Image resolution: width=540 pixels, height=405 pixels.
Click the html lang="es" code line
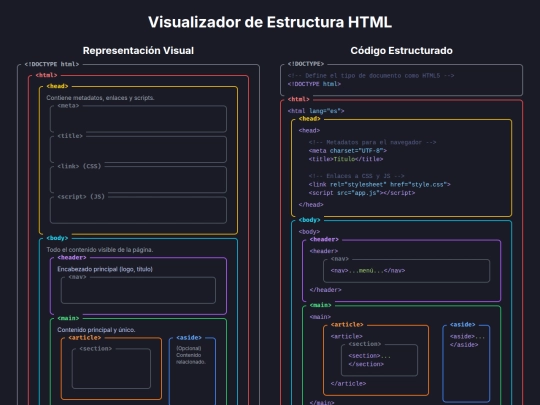316,111
